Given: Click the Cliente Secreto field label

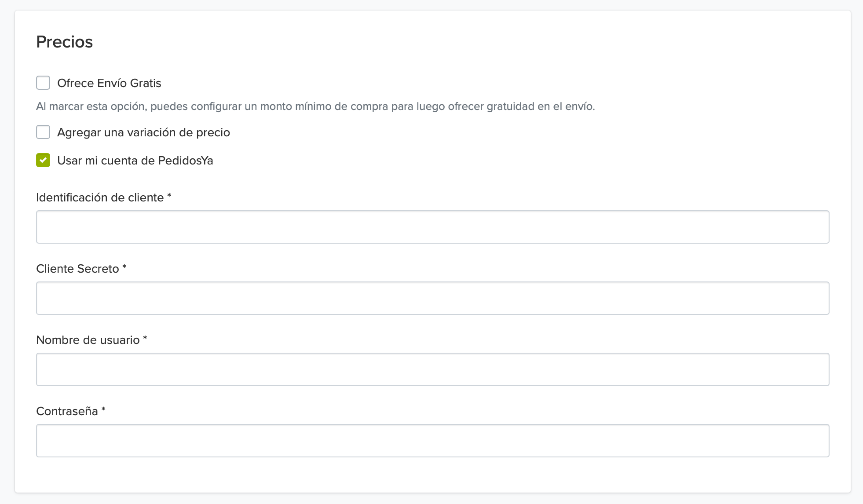Looking at the screenshot, I should (77, 269).
